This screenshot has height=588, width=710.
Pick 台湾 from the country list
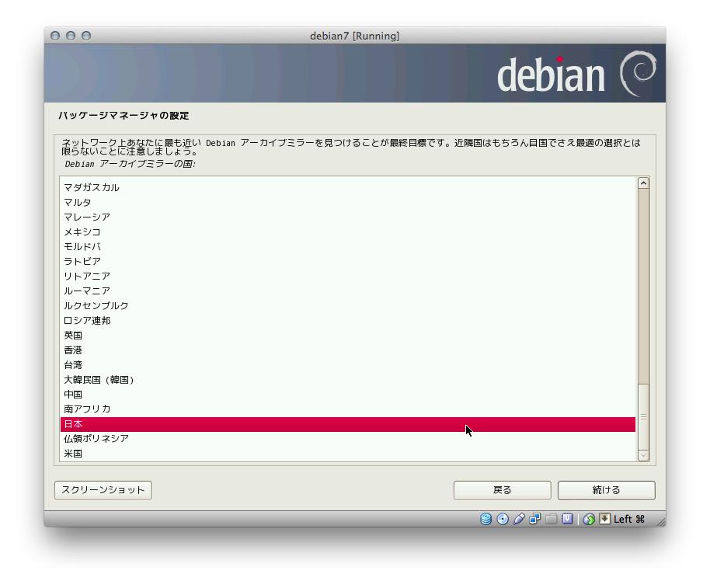tap(348, 365)
